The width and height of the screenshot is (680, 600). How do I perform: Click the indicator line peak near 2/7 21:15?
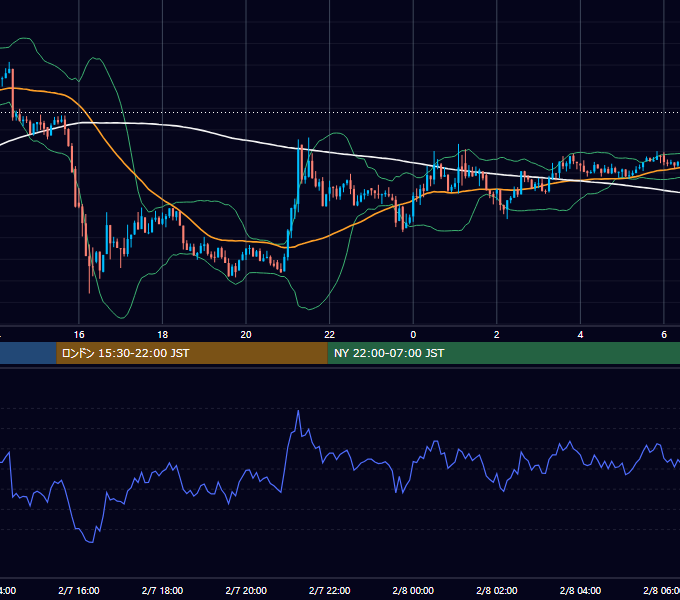pos(298,411)
